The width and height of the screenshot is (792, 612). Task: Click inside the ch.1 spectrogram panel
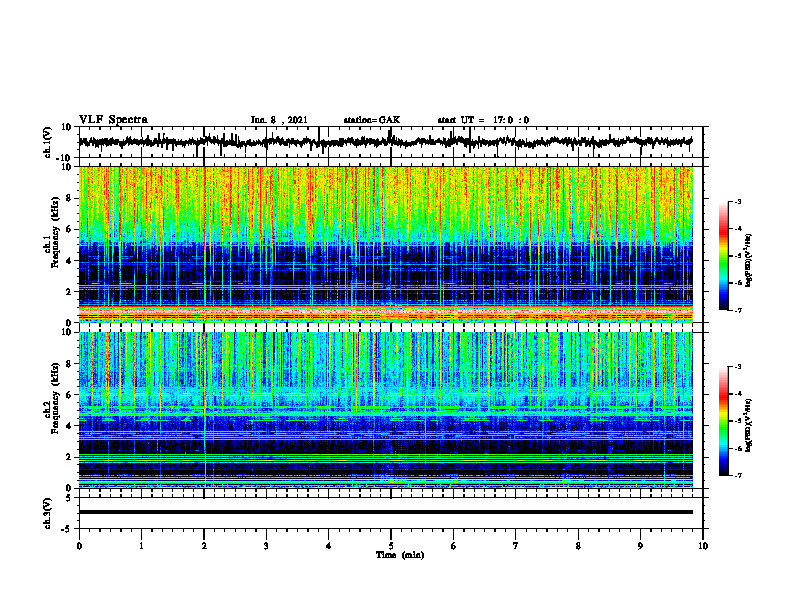(x=385, y=244)
